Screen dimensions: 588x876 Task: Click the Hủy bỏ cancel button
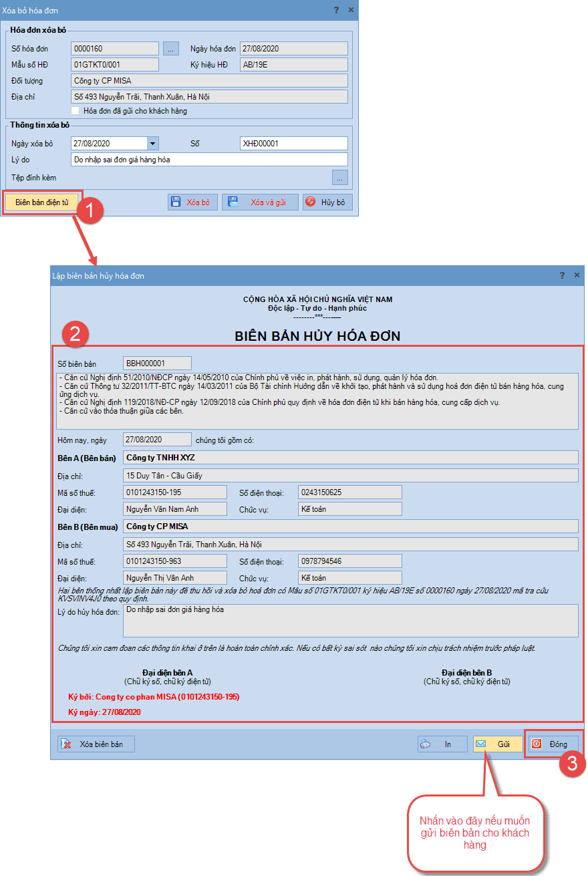coord(327,202)
